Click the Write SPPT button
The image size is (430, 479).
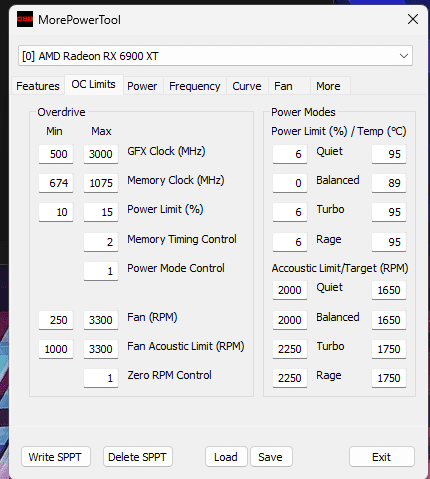click(x=56, y=457)
